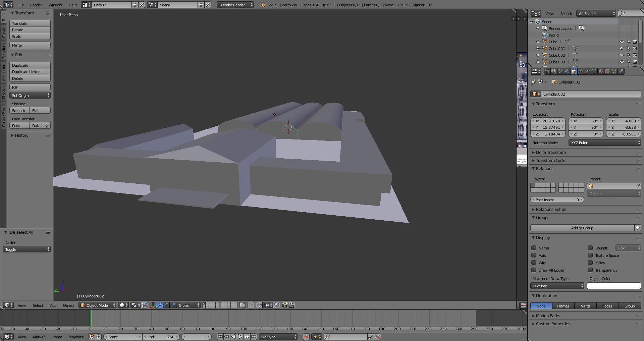Open the Object Mode dropdown
Viewport: 644px width, 341px height.
(97, 305)
